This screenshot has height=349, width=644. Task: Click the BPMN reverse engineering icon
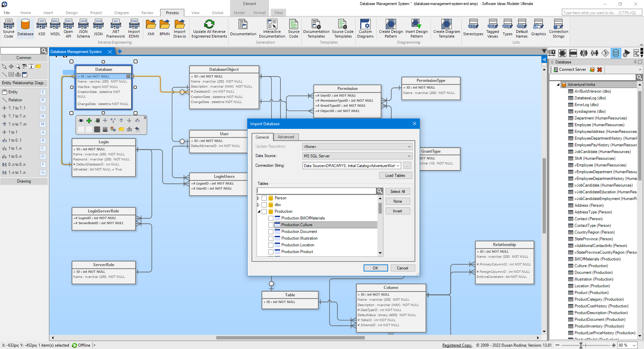(x=164, y=28)
